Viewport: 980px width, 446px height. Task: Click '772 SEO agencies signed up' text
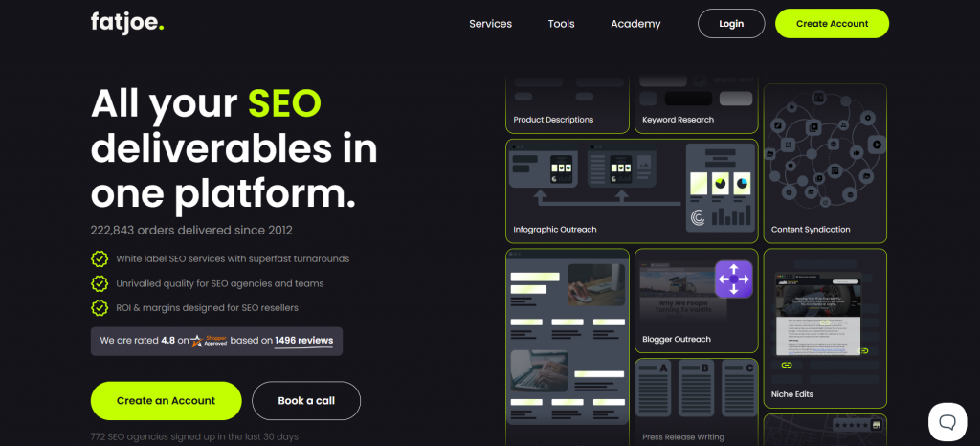194,436
